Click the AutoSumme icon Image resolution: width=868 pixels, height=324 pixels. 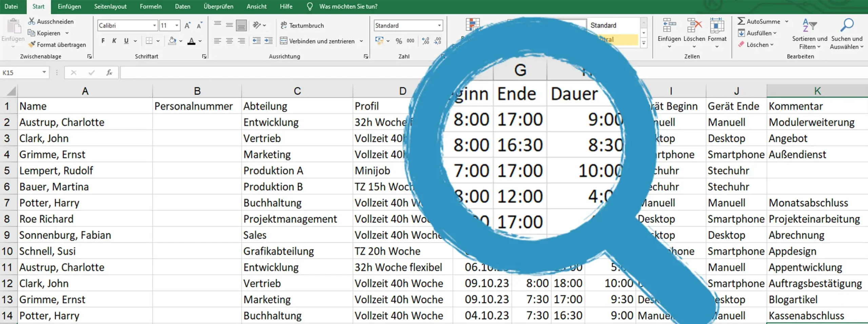coord(742,21)
